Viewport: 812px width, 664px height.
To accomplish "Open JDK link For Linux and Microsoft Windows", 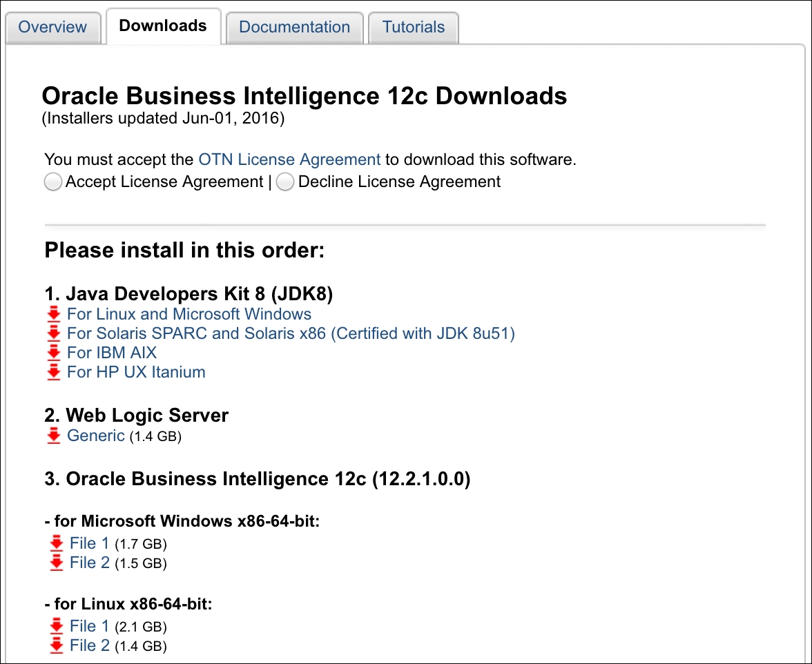I will pos(189,314).
